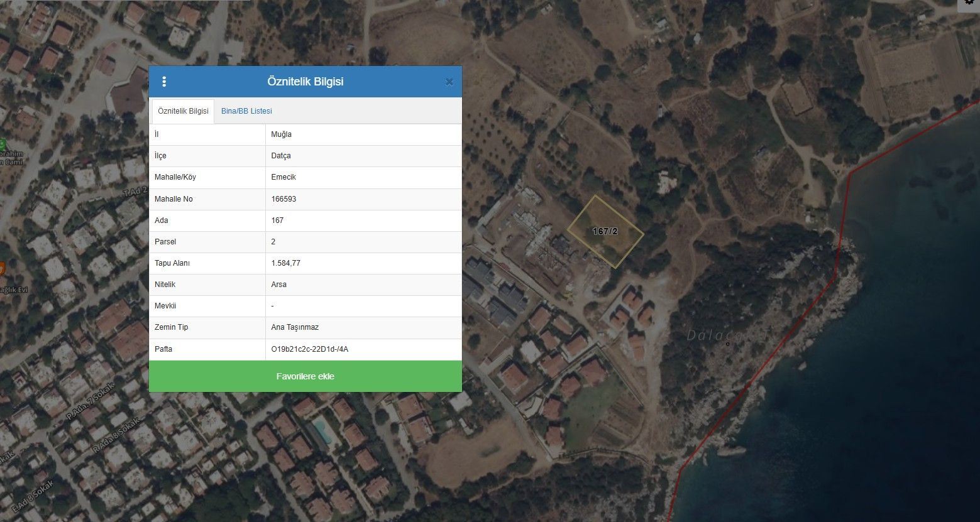This screenshot has height=522, width=980.
Task: Click the green mosque marker icon
Action: click(3, 144)
